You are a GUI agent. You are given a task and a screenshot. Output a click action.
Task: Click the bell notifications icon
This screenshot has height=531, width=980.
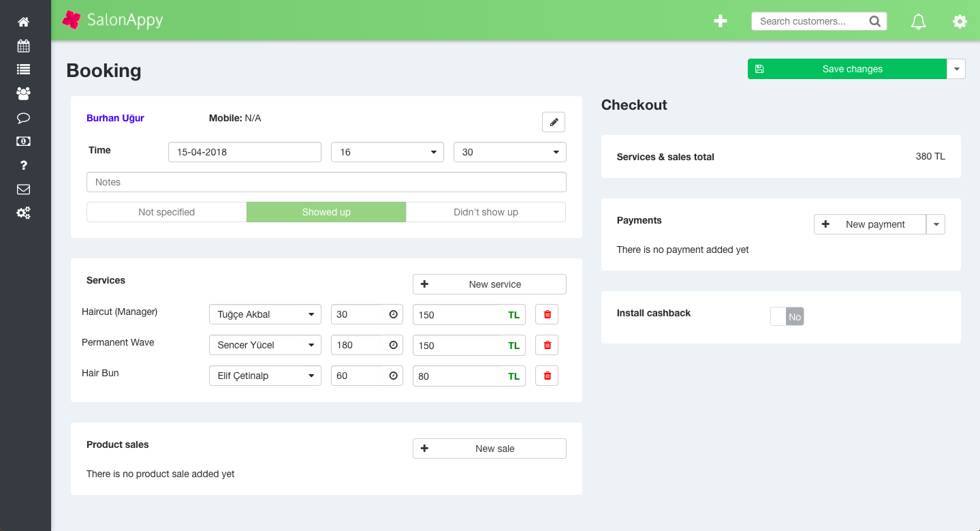[x=917, y=21]
